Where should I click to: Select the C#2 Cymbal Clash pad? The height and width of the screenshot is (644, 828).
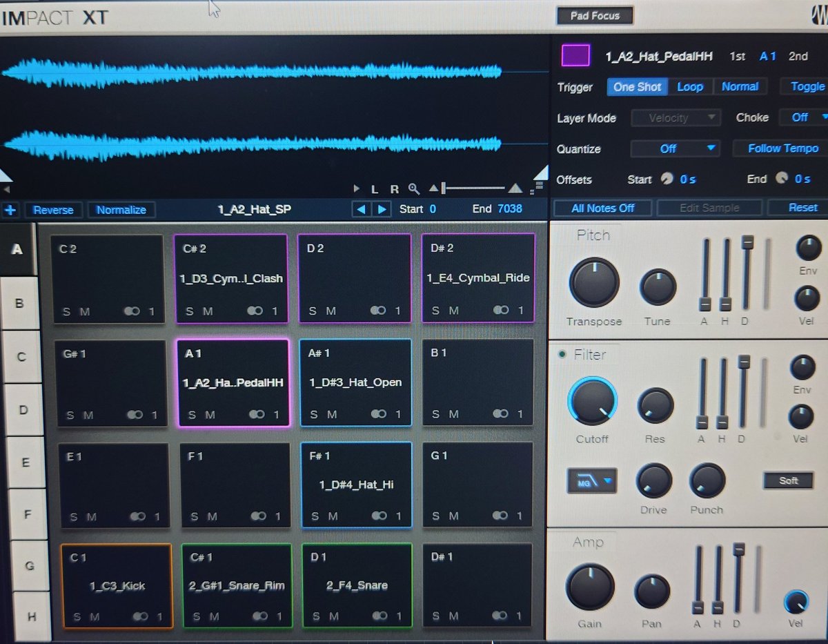click(x=233, y=278)
